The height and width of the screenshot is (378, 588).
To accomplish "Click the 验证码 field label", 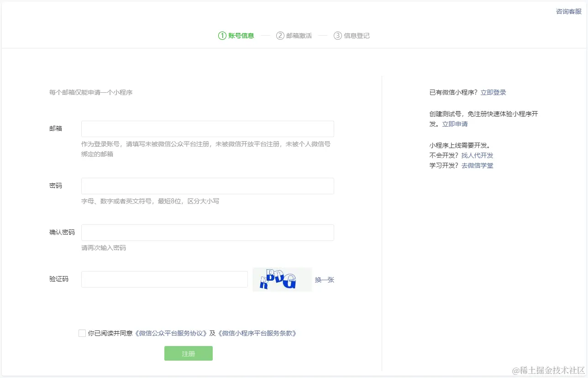I will (x=59, y=279).
